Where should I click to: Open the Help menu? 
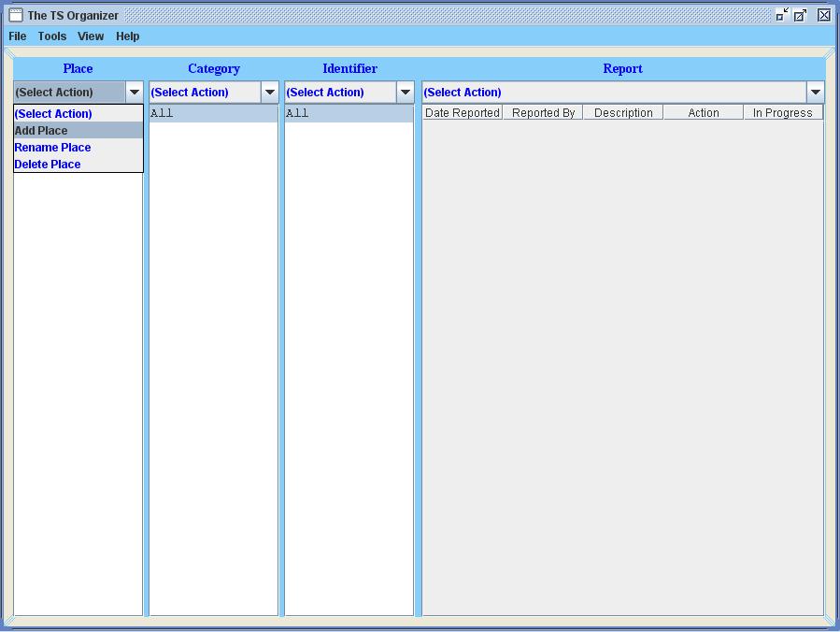(127, 36)
